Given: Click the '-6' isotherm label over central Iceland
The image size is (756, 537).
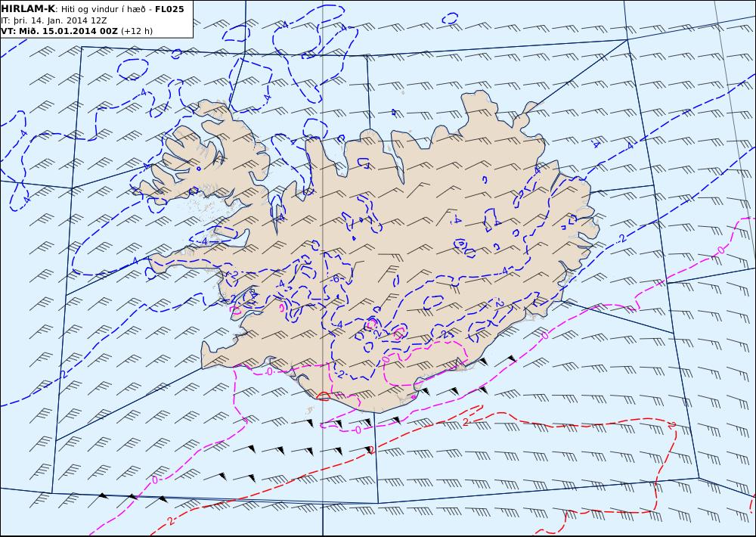Looking at the screenshot, I should click(x=335, y=279).
